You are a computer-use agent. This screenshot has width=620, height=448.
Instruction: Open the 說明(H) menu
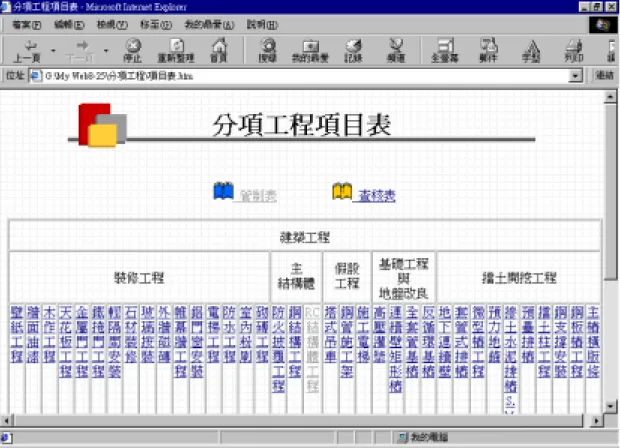(x=262, y=25)
